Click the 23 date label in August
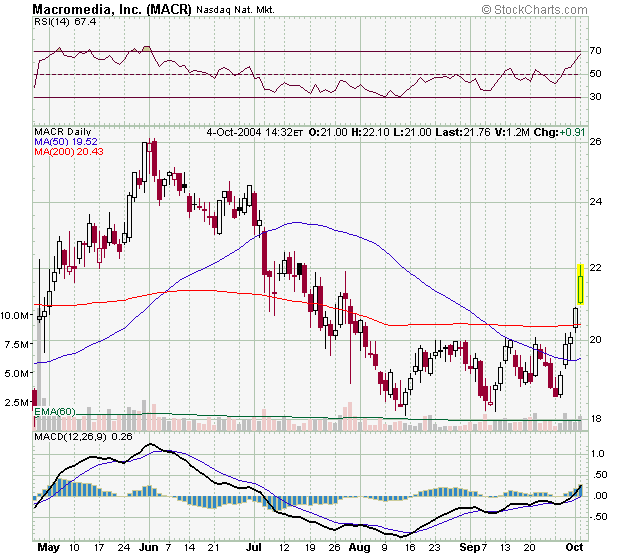The height and width of the screenshot is (558, 620). point(435,548)
